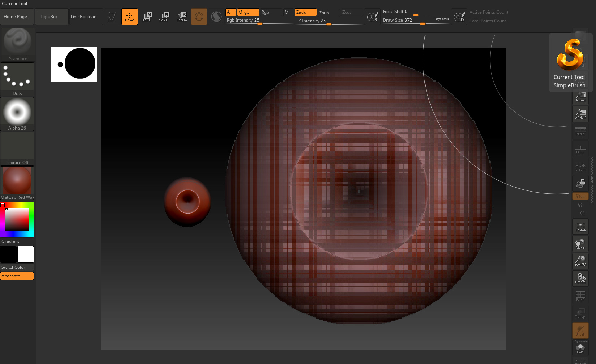Click the Live Boolean button
The image size is (596, 364).
84,17
